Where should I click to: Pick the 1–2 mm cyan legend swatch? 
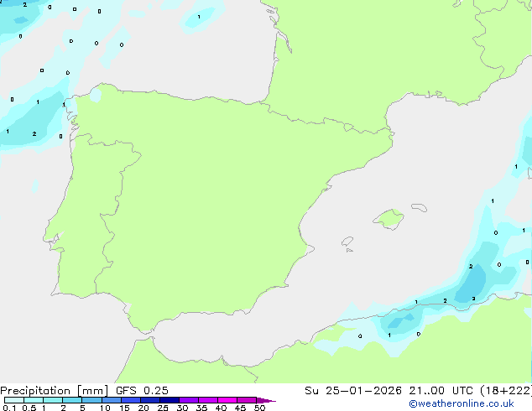(x=53, y=400)
